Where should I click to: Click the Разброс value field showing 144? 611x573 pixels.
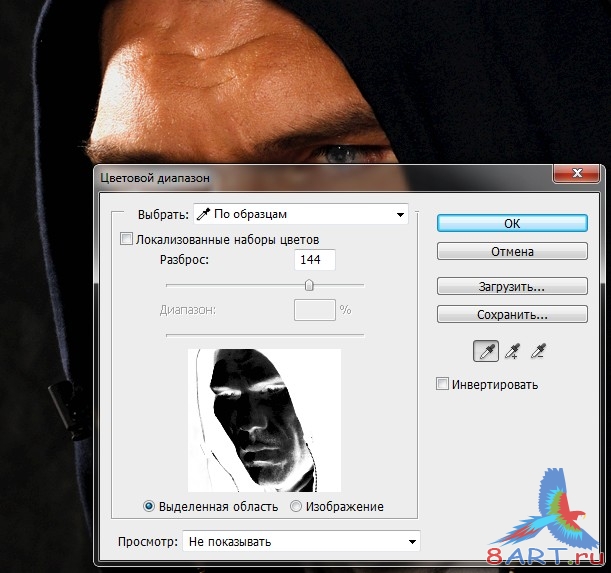[314, 260]
